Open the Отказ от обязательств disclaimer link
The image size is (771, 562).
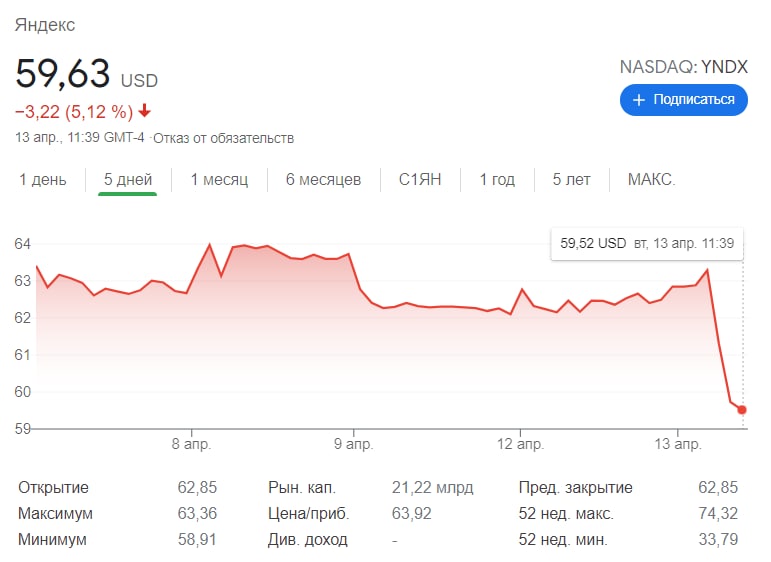pyautogui.click(x=223, y=138)
